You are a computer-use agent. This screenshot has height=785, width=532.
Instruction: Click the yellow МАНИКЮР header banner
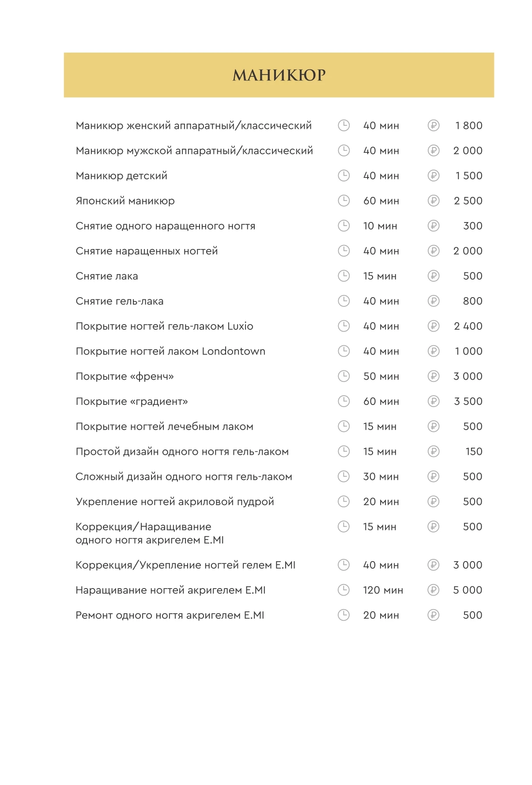279,75
